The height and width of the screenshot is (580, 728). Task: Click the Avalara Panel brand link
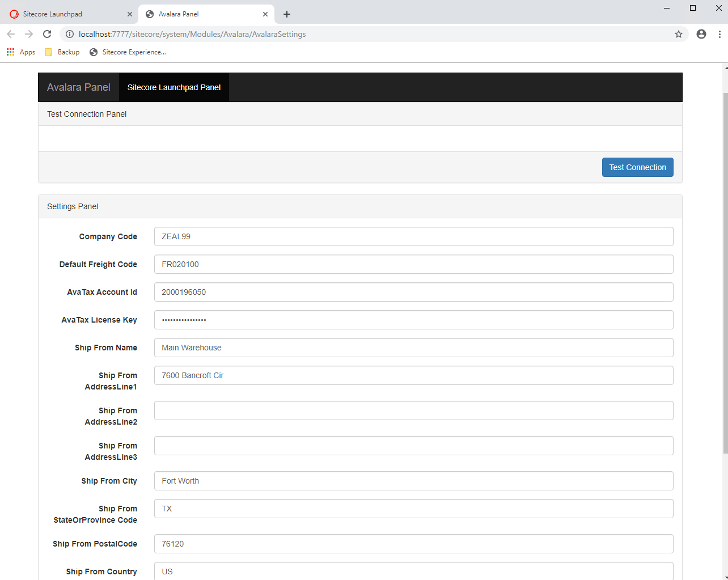coord(79,87)
